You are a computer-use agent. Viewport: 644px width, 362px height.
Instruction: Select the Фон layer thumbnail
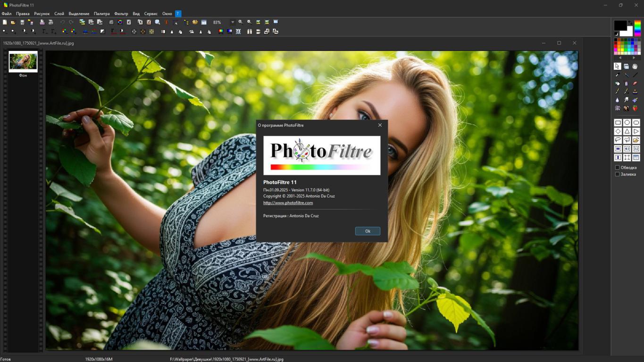click(23, 62)
